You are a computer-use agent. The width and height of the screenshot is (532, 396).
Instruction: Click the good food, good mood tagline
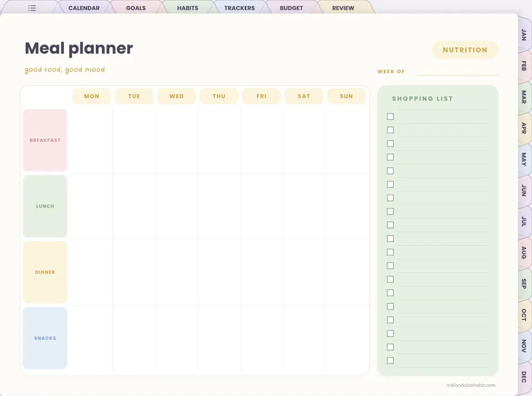click(x=65, y=69)
